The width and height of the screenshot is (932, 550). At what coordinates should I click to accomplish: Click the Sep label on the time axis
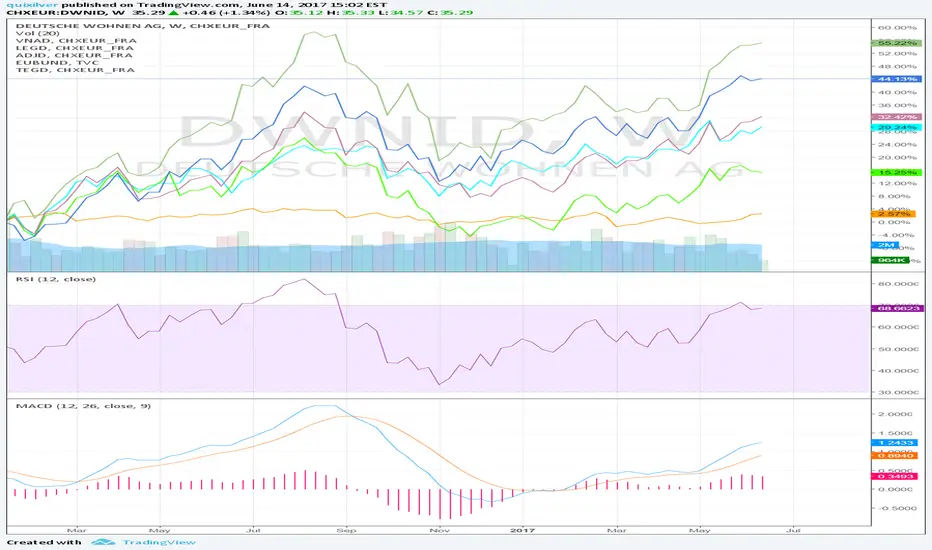(x=347, y=530)
